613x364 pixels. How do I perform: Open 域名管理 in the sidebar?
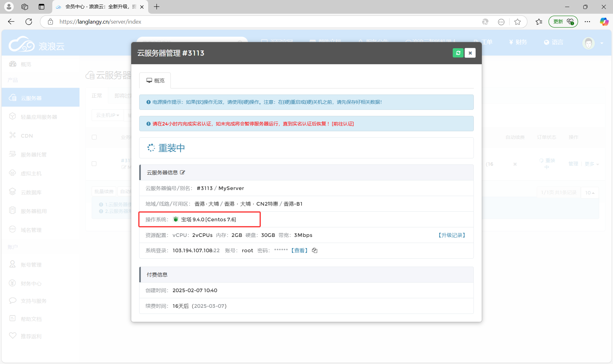pos(31,230)
